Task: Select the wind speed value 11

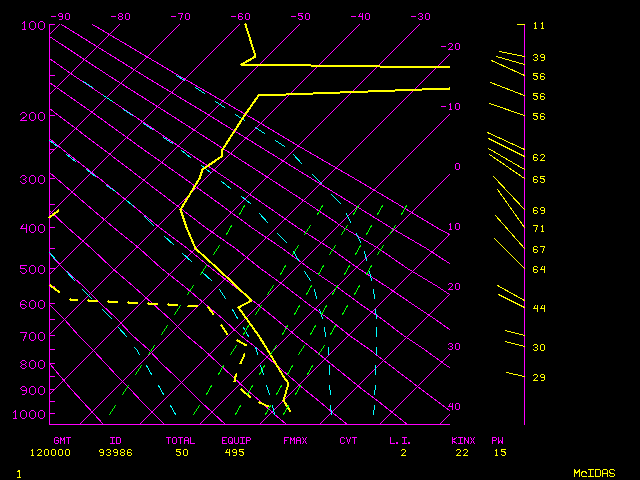Action: [539, 25]
